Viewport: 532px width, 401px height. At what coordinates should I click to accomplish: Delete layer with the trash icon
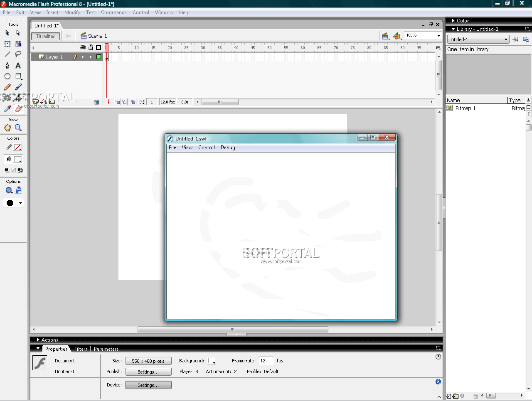[97, 102]
